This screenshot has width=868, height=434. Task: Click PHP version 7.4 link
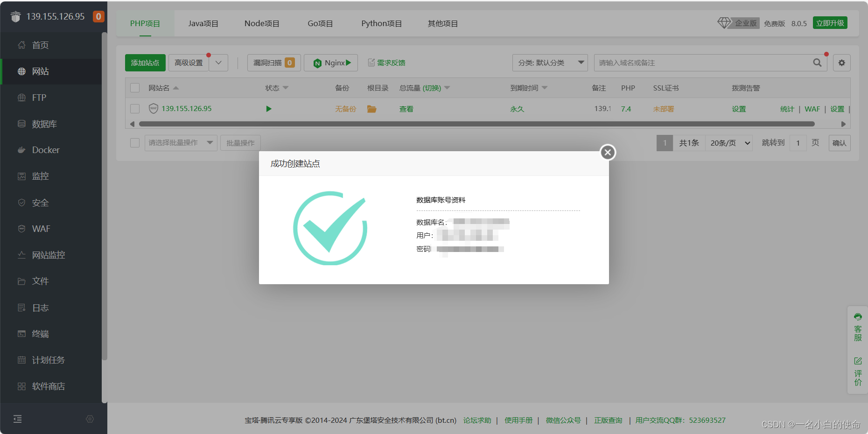tap(626, 109)
